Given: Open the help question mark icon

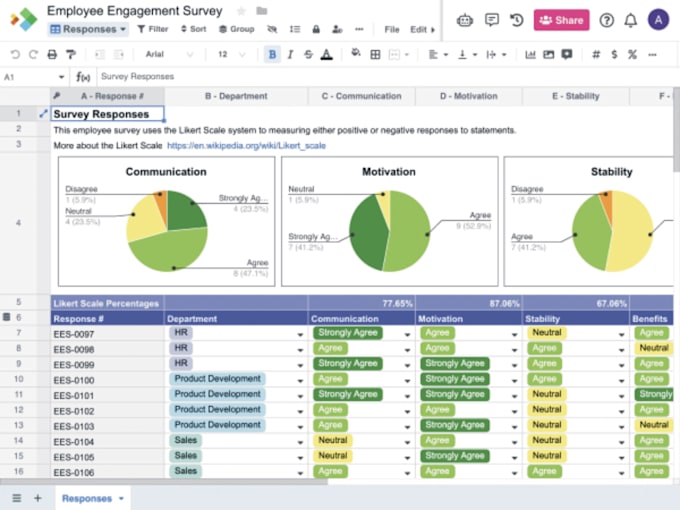Looking at the screenshot, I should 606,20.
